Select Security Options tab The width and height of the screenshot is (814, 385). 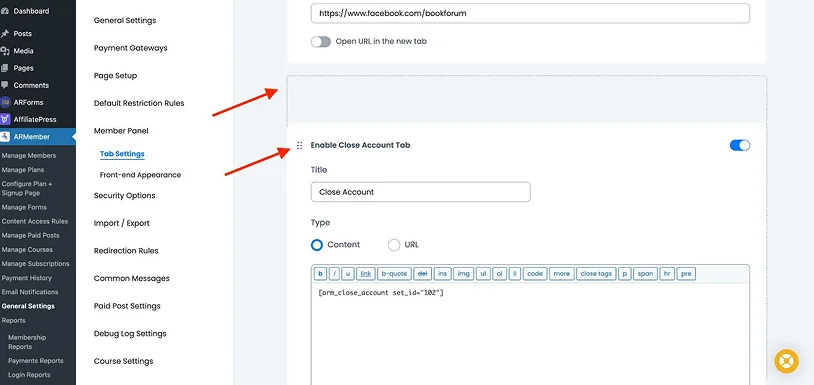click(124, 195)
